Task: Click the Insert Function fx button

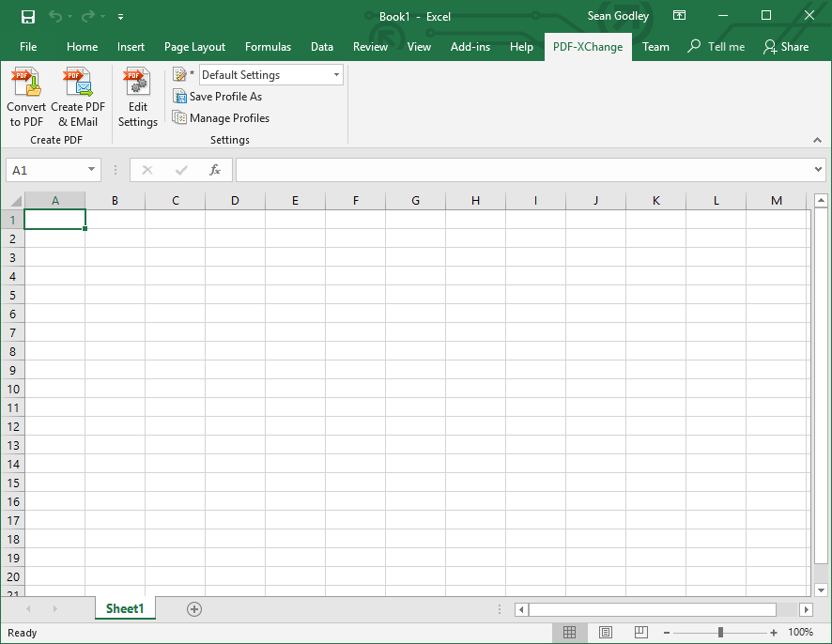Action: (214, 170)
